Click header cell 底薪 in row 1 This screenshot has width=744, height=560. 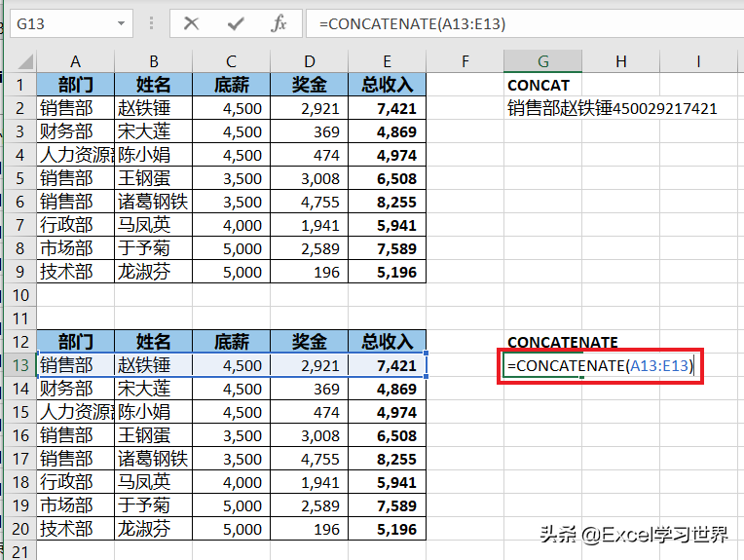(231, 85)
